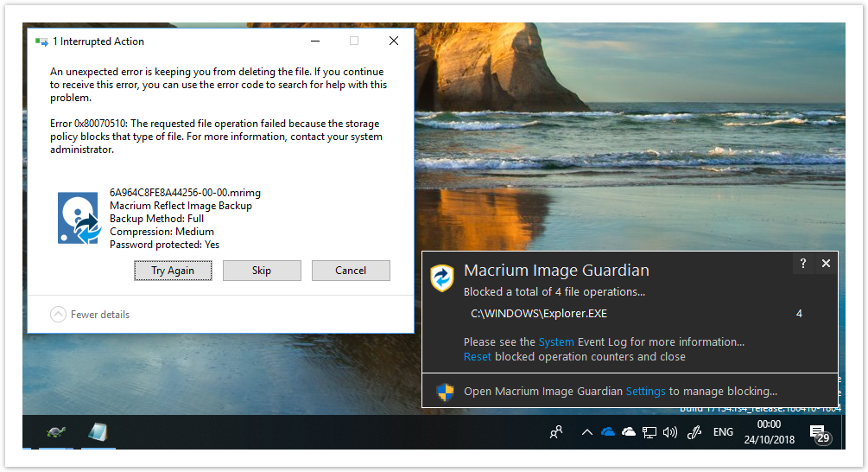The height and width of the screenshot is (472, 868).
Task: Open Action Center with 29 notifications
Action: coord(820,434)
